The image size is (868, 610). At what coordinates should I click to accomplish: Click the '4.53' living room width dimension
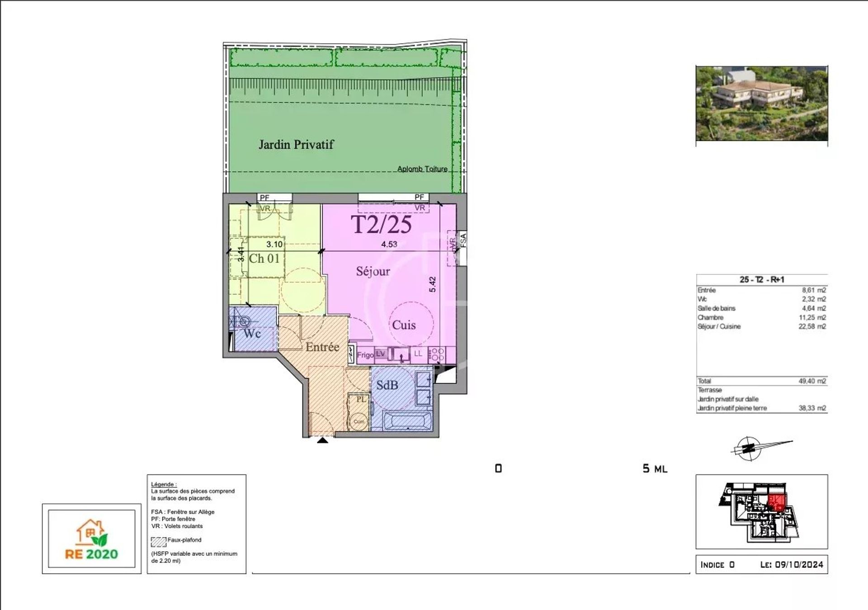(x=389, y=244)
